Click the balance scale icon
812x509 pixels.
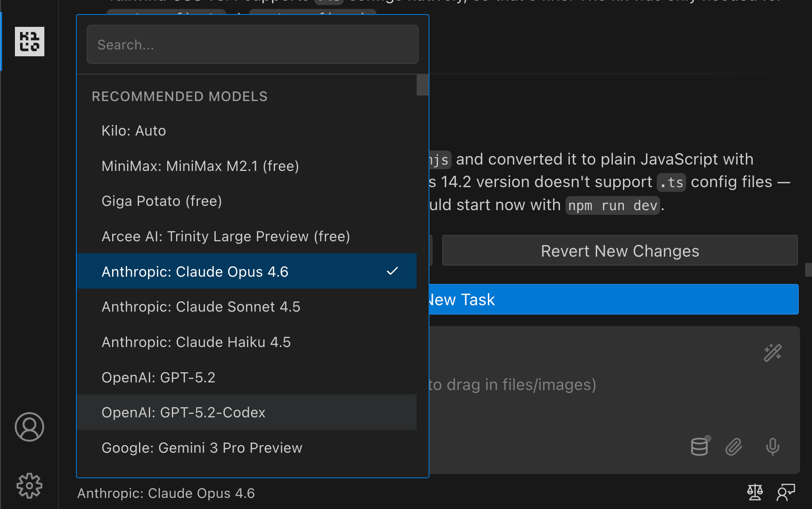pyautogui.click(x=755, y=492)
